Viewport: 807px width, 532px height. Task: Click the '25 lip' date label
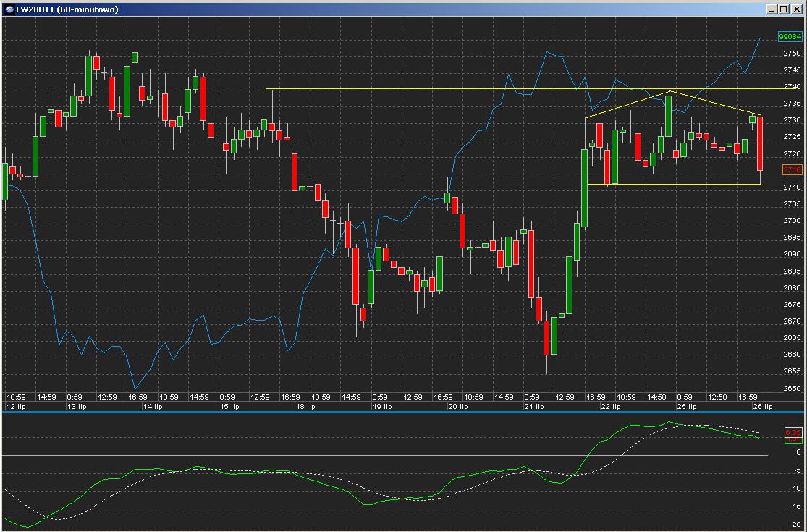(x=686, y=407)
